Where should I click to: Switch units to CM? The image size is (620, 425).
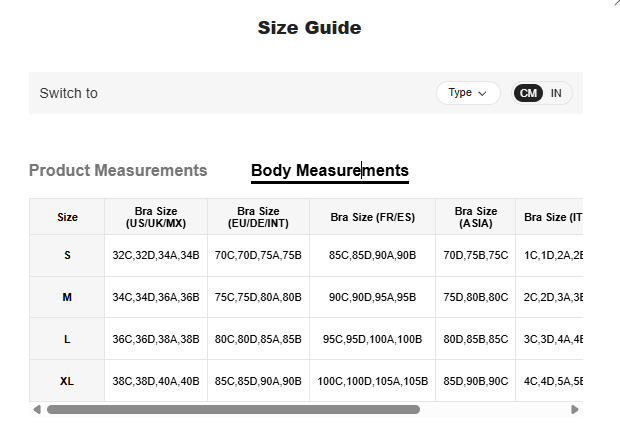coord(528,93)
